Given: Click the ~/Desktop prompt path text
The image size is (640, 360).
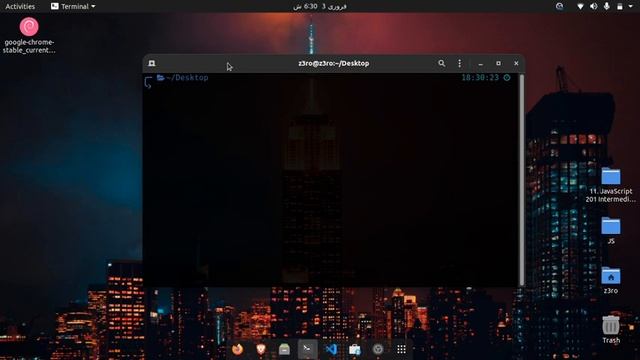Looking at the screenshot, I should pyautogui.click(x=187, y=78).
